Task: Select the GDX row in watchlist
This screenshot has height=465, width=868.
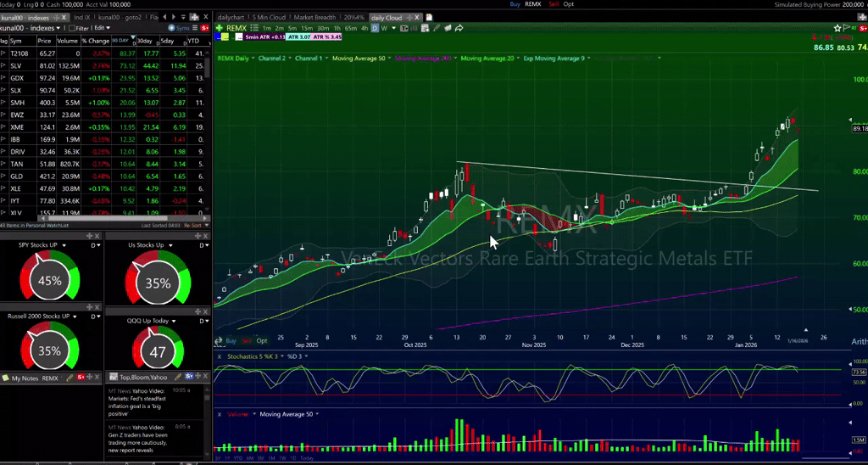Action: 103,78
